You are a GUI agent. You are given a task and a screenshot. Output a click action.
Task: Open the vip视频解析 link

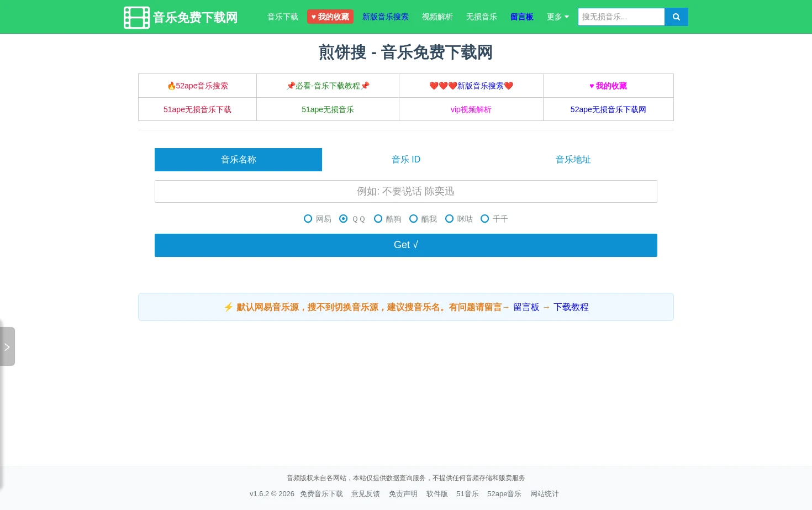[x=471, y=109]
